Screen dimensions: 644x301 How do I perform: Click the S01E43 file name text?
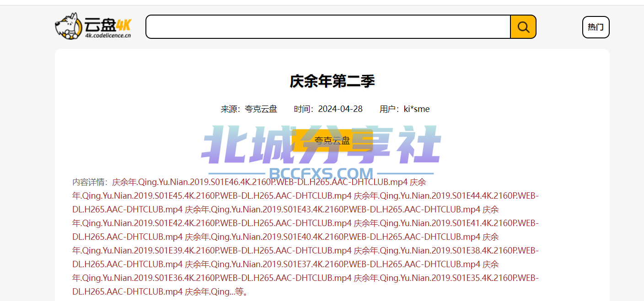(333, 210)
